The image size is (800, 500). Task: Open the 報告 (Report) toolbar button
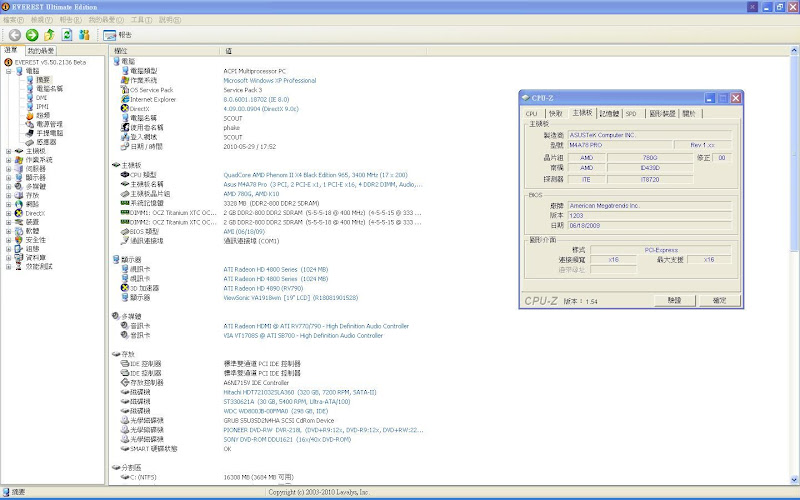click(117, 35)
